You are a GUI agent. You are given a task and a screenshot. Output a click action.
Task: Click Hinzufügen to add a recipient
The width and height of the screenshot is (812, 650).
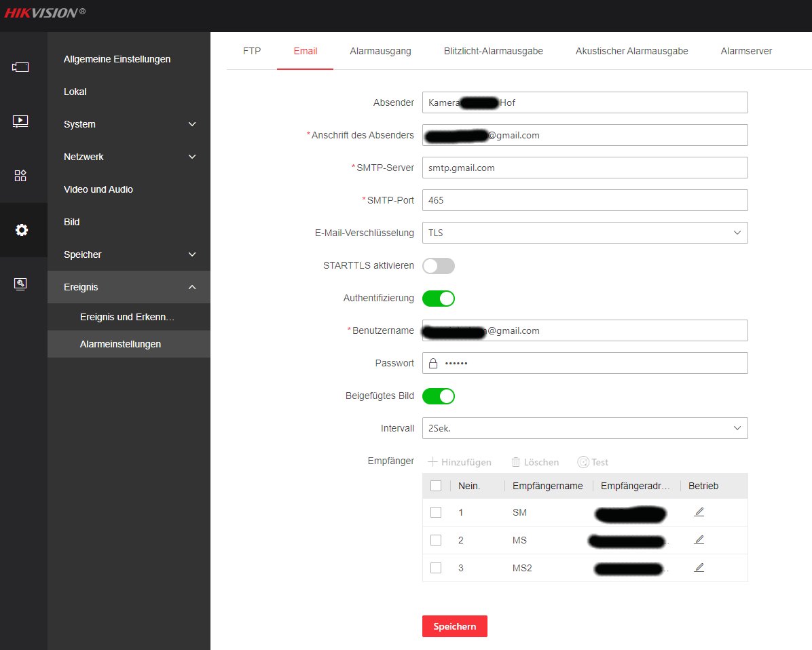pyautogui.click(x=460, y=462)
